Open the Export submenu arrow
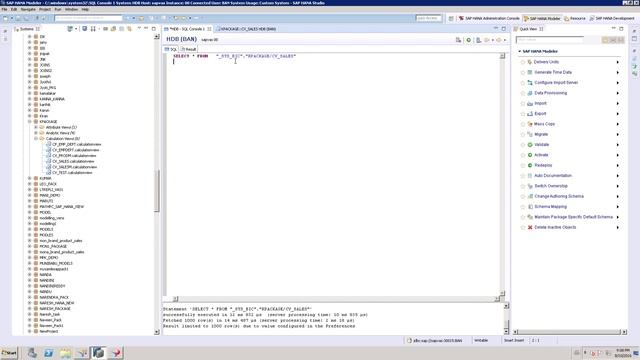640x360 pixels. (618, 113)
